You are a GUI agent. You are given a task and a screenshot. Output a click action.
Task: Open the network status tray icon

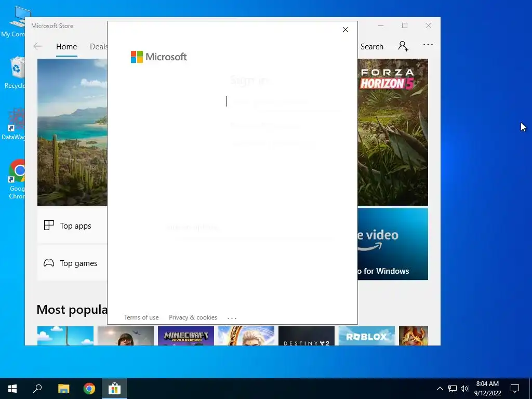pos(453,389)
